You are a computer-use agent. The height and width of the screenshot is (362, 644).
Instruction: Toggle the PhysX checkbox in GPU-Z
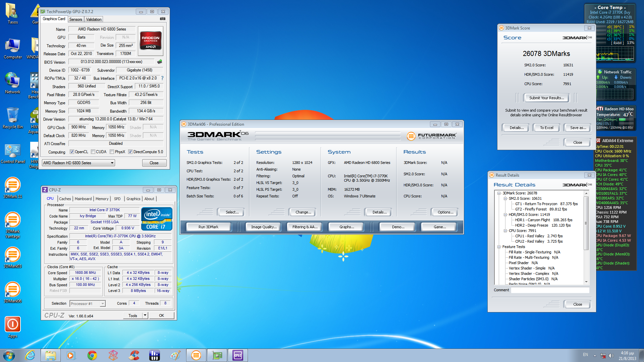[x=112, y=152]
